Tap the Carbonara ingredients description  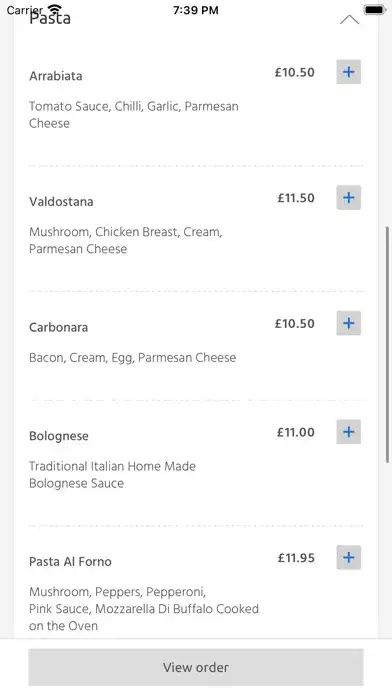(133, 358)
